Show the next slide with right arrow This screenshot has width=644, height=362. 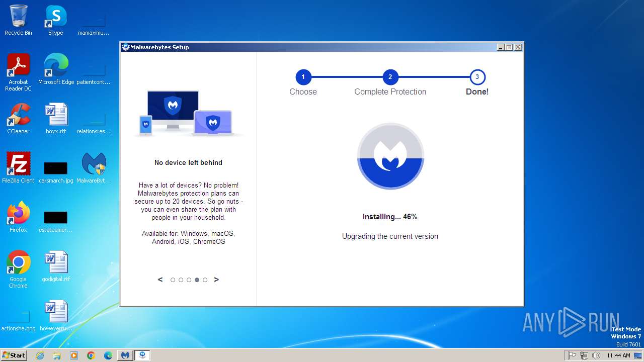pos(216,280)
